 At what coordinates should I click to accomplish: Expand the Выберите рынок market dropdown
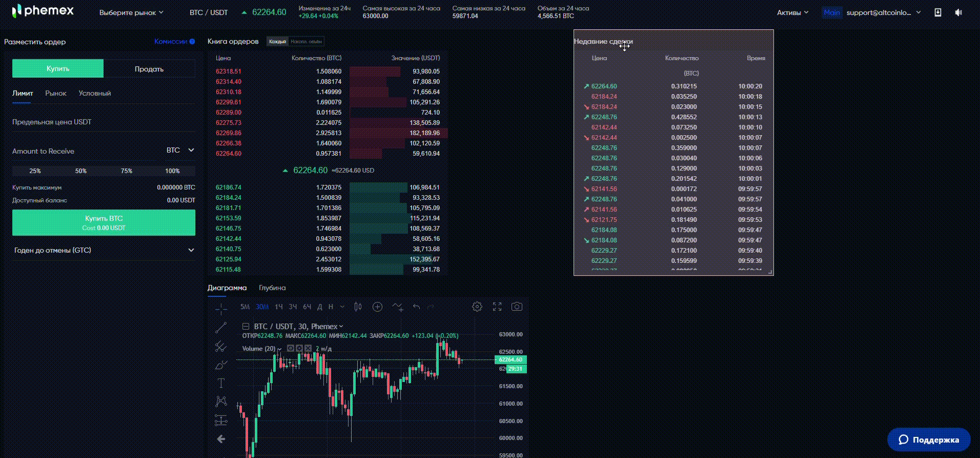click(131, 12)
